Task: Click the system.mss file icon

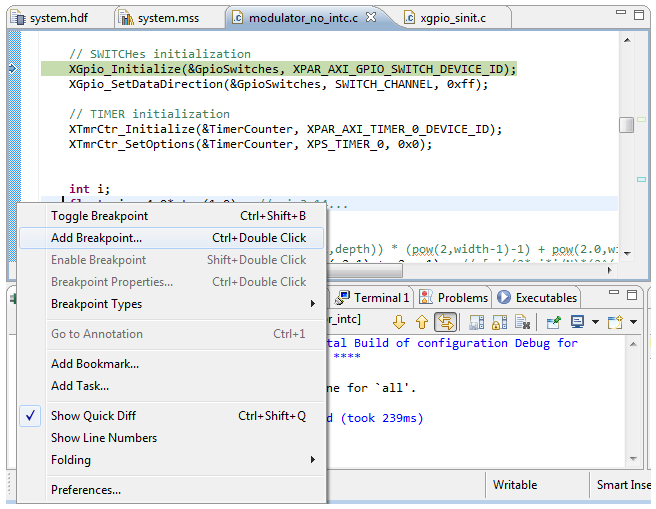Action: pos(126,18)
